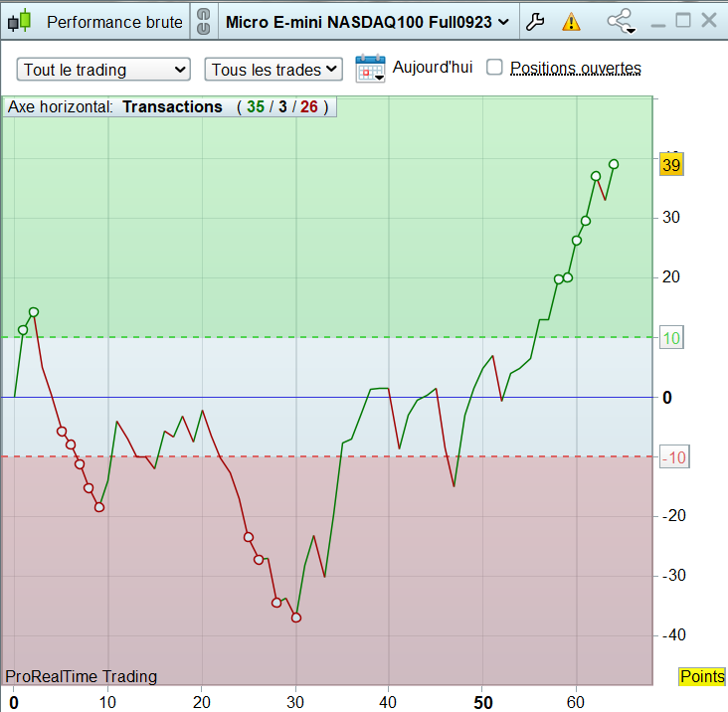This screenshot has width=728, height=712.
Task: Click the lowest trade marker near transaction 30
Action: point(296,618)
